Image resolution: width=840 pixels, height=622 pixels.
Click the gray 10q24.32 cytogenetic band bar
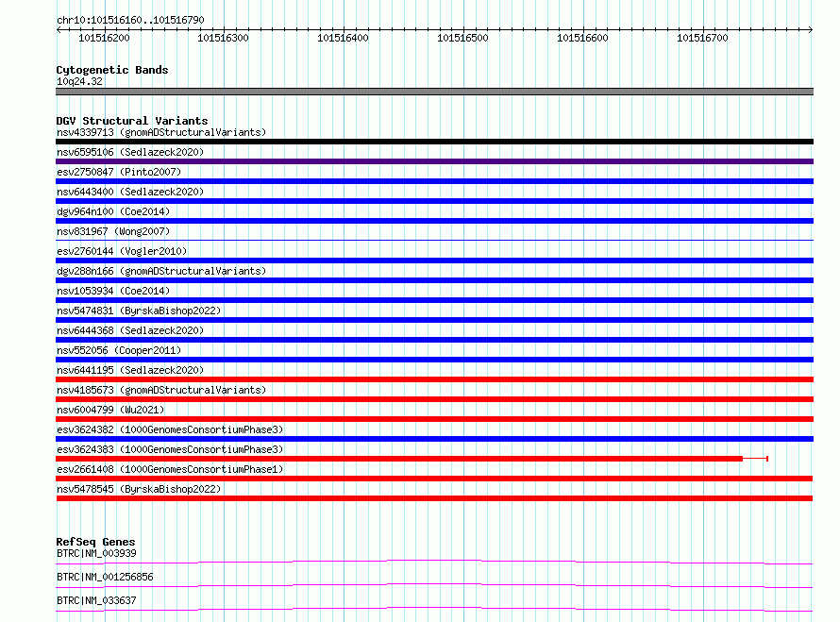[434, 92]
